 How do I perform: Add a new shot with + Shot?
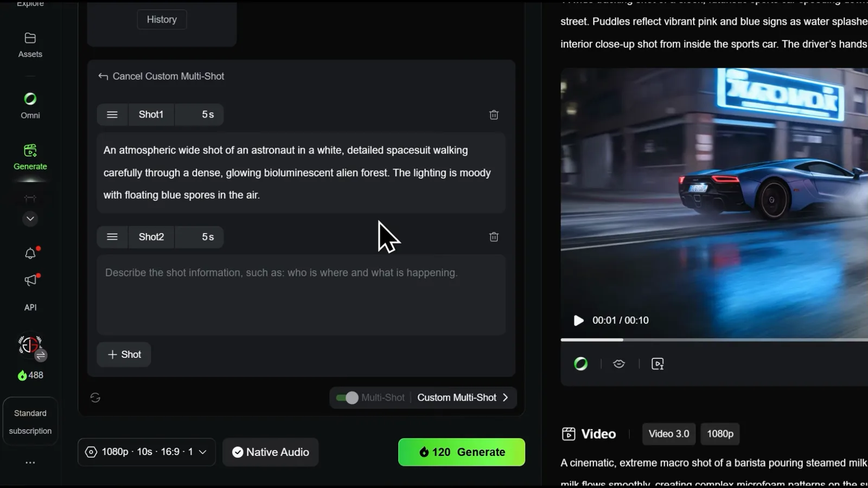pyautogui.click(x=124, y=355)
